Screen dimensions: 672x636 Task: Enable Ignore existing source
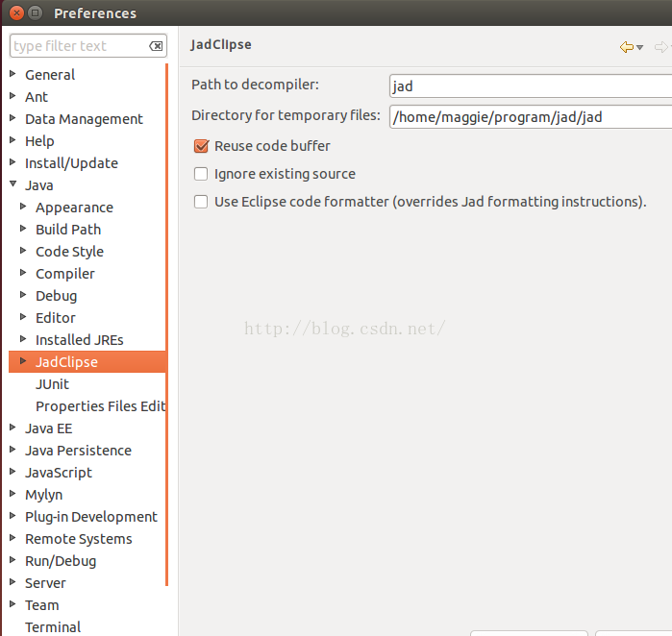[201, 174]
